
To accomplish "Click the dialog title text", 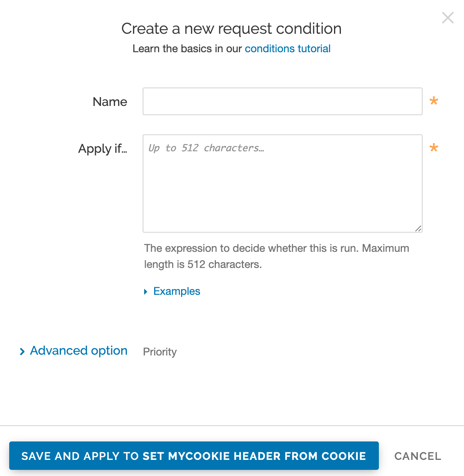I will click(x=232, y=28).
